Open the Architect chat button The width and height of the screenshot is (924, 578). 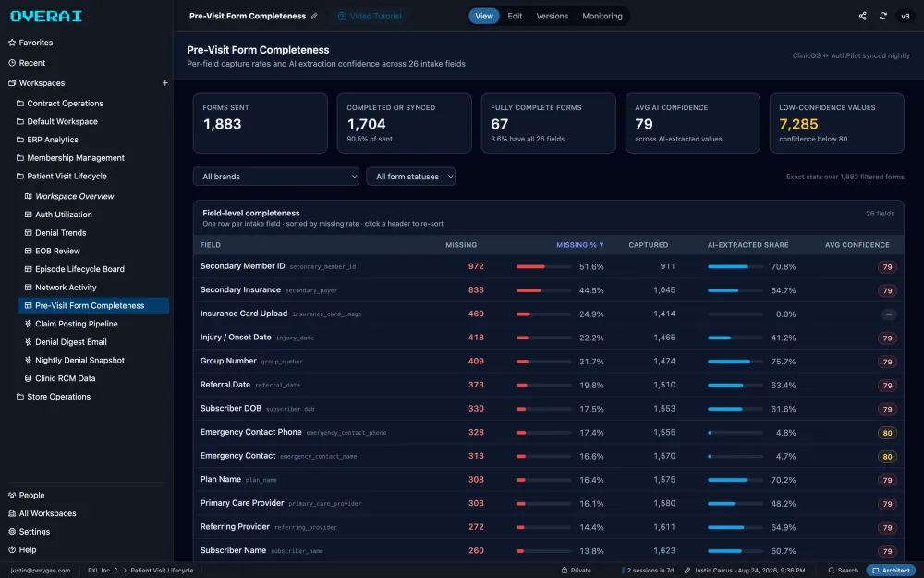tap(891, 571)
